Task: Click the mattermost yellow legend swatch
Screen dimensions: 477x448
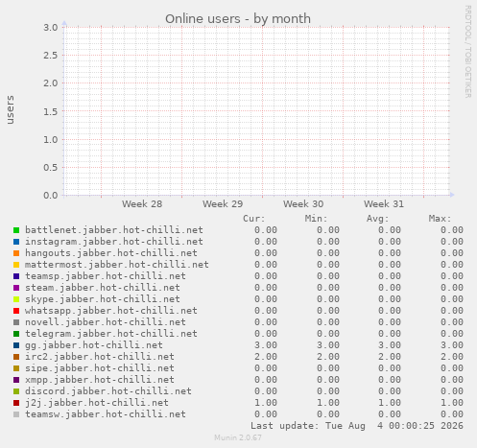Action: [x=16, y=265]
